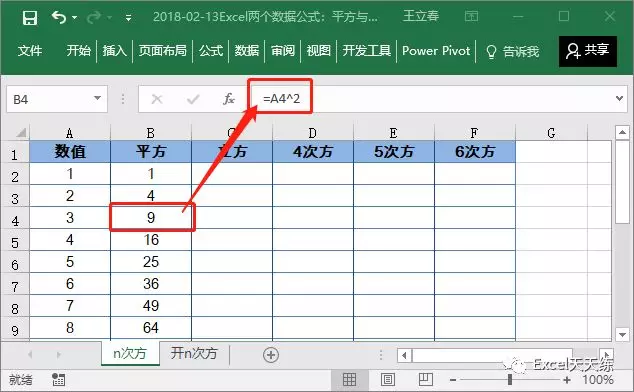Open the Undo history dropdown arrow
634x392 pixels.
click(x=74, y=17)
